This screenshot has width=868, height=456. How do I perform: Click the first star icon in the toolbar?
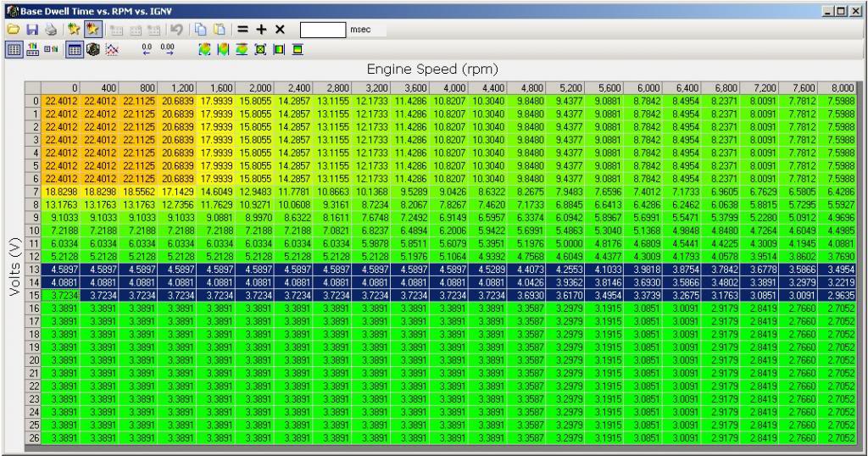click(73, 30)
